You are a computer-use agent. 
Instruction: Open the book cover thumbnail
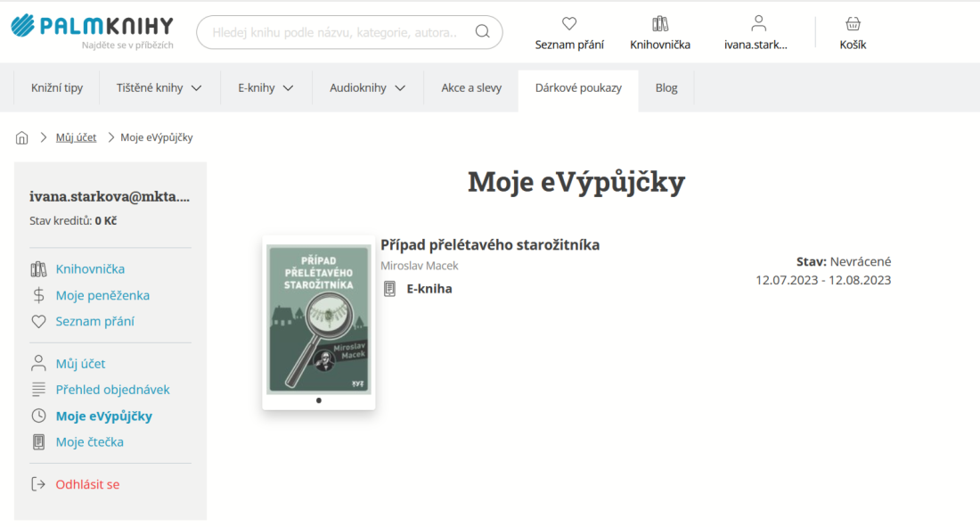319,319
